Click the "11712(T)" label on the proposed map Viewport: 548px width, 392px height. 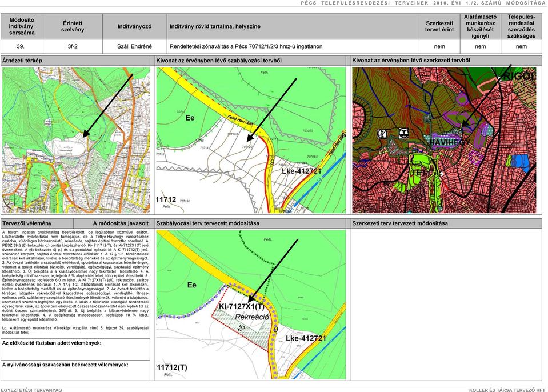[x=171, y=367]
